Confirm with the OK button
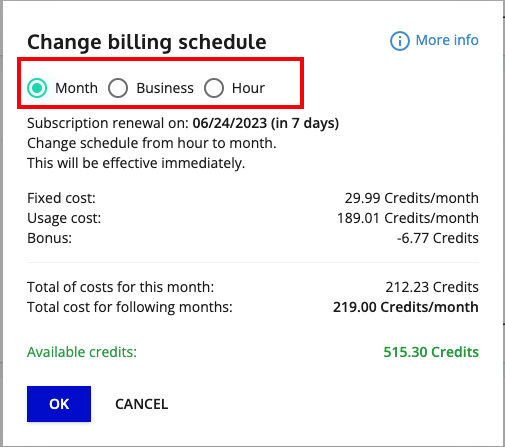Screen dimensions: 505x447 coord(59,404)
